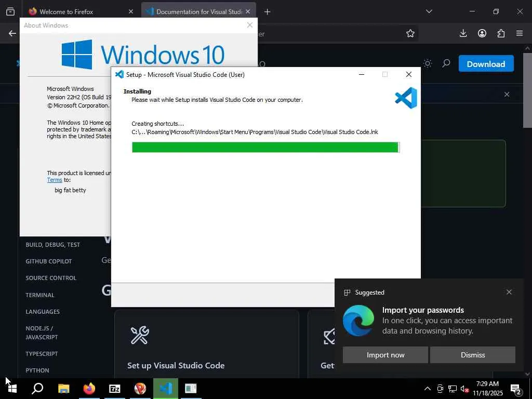Open the Action Center notifications icon
The image size is (532, 399).
516,389
